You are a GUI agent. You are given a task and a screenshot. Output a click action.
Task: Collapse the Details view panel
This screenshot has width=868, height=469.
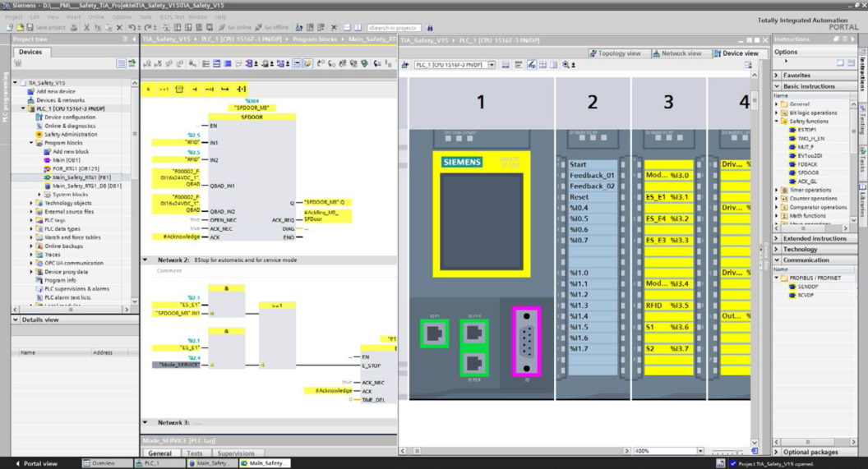[16, 320]
